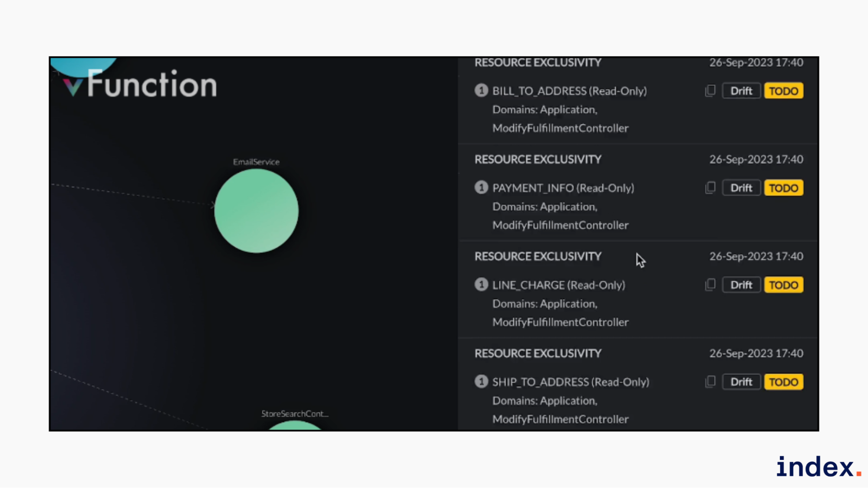Copy the PAYMENT_INFO event details icon
The height and width of the screenshot is (488, 868).
coord(710,188)
